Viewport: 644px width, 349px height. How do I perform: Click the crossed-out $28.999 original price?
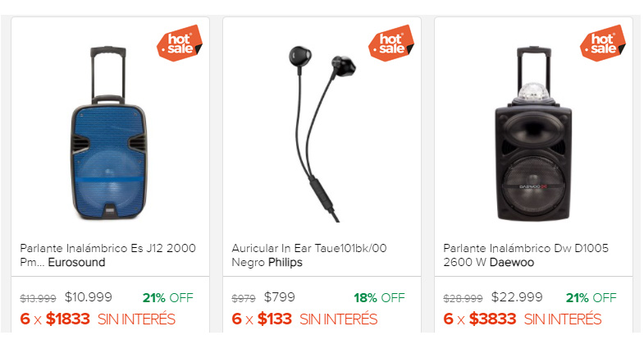(x=464, y=298)
